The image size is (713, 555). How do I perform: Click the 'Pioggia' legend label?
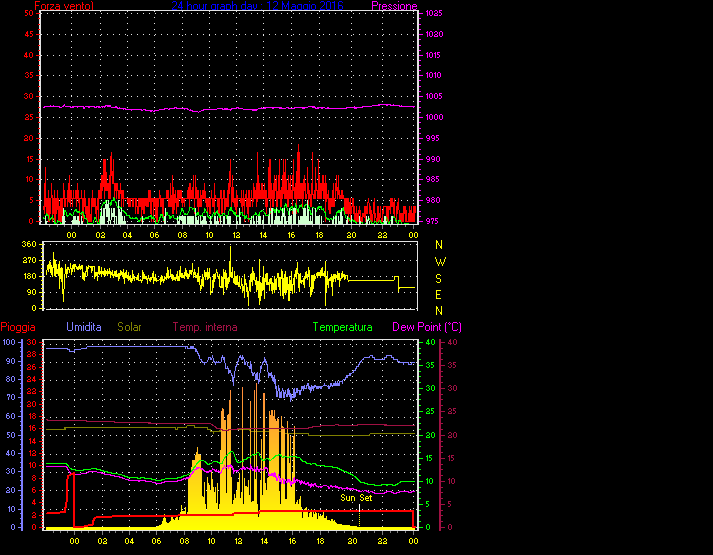(18, 327)
